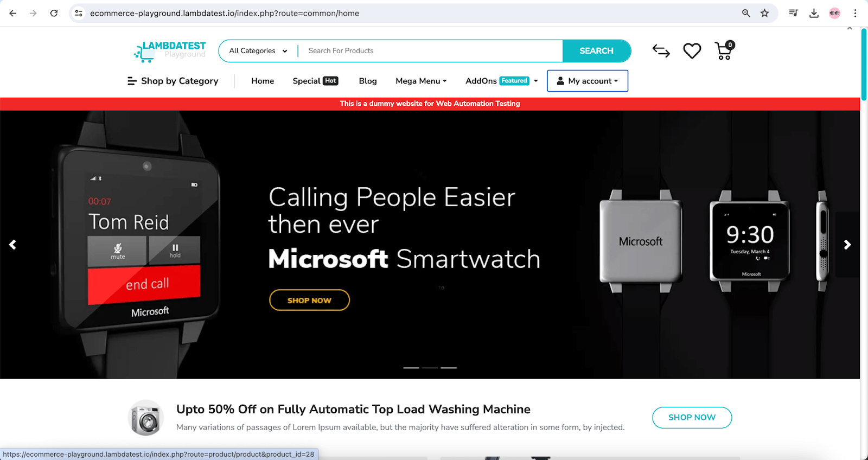Expand the Mega Menu dropdown
This screenshot has height=460, width=868.
click(x=421, y=81)
